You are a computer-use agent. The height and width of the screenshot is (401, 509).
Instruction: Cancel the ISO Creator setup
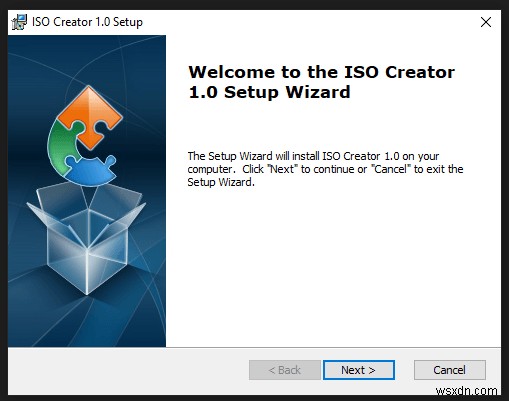(449, 370)
